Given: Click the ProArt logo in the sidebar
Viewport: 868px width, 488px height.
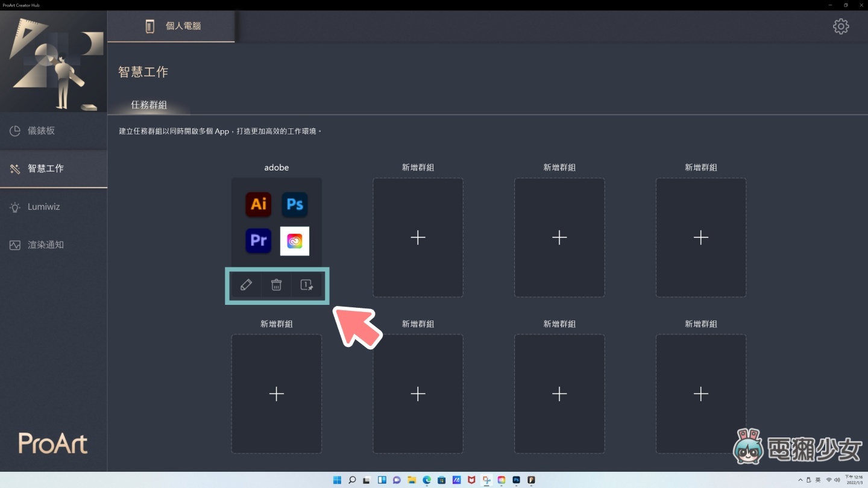Looking at the screenshot, I should point(53,443).
